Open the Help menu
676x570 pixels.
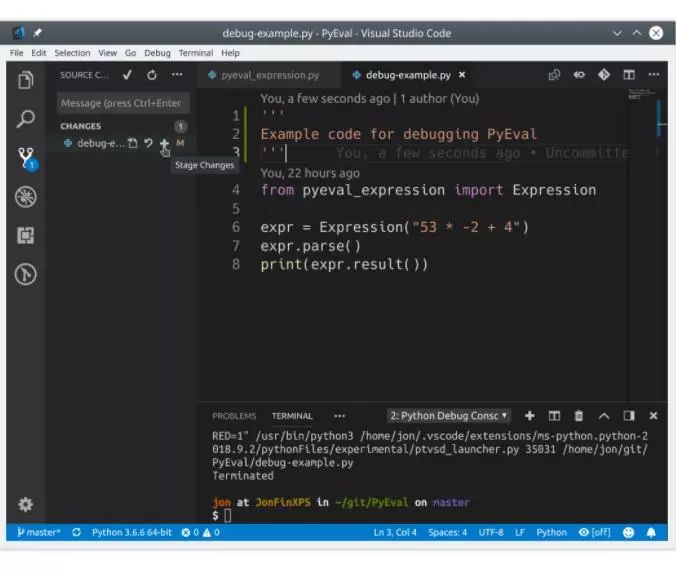coord(230,53)
